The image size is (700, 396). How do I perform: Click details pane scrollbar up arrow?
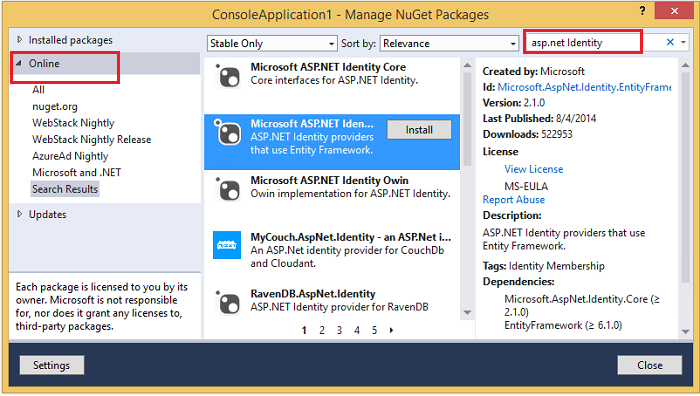(685, 65)
